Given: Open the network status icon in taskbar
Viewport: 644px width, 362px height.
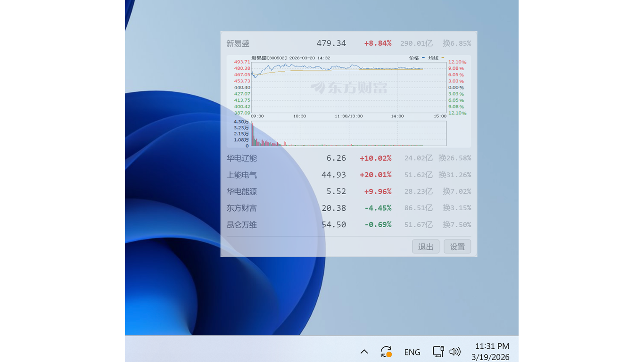Looking at the screenshot, I should coord(438,351).
